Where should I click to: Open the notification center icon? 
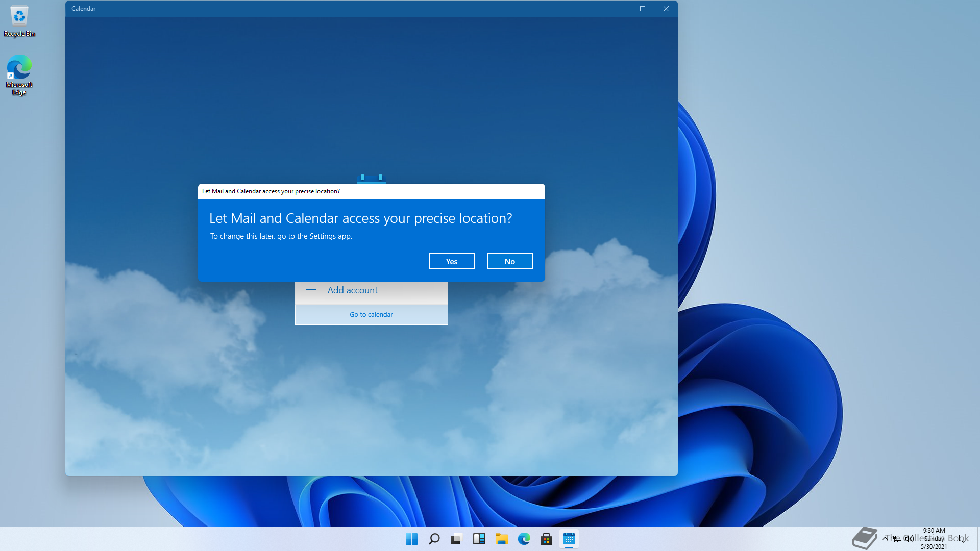963,538
